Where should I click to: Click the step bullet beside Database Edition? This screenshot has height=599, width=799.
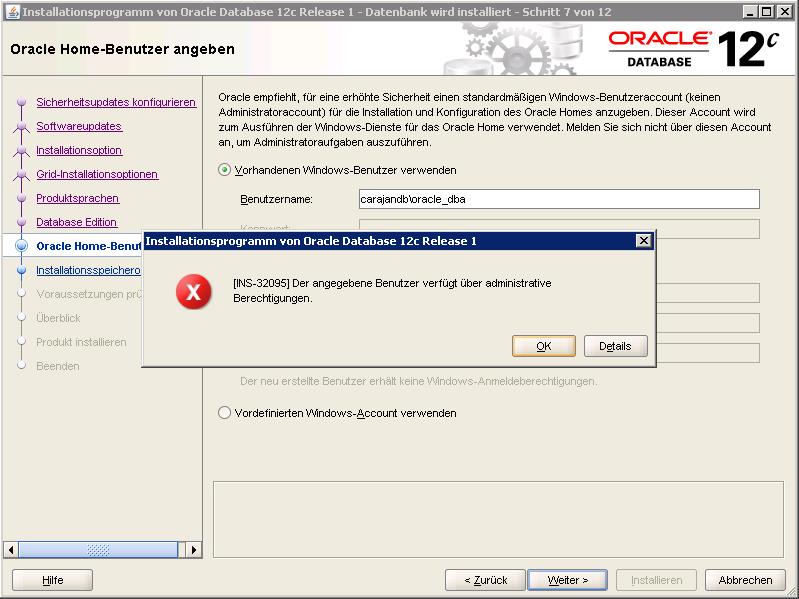21,222
